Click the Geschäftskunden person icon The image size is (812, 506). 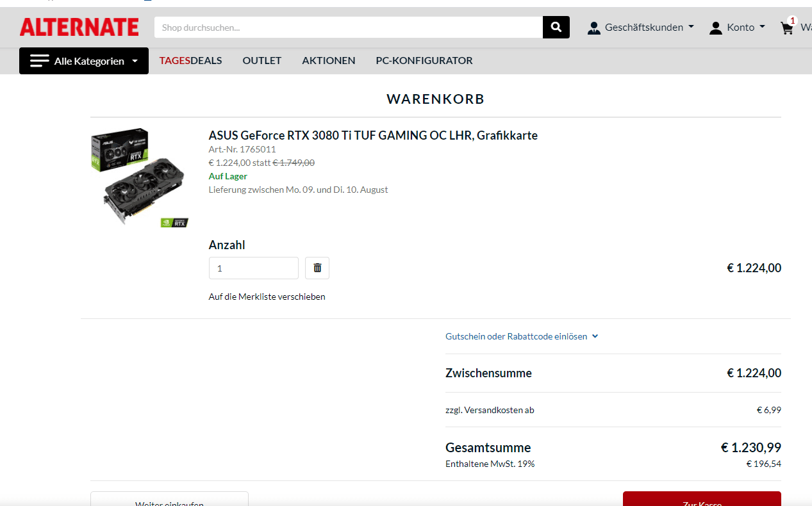coord(594,28)
